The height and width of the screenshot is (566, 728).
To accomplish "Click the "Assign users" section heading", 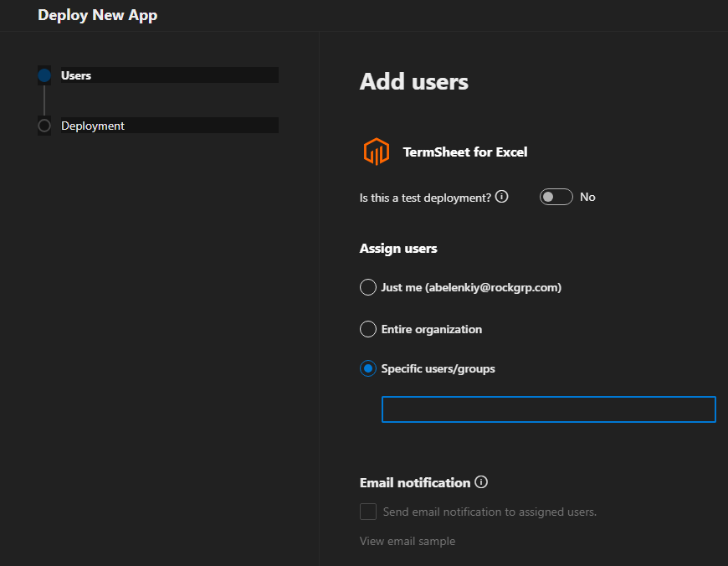I will pos(398,248).
